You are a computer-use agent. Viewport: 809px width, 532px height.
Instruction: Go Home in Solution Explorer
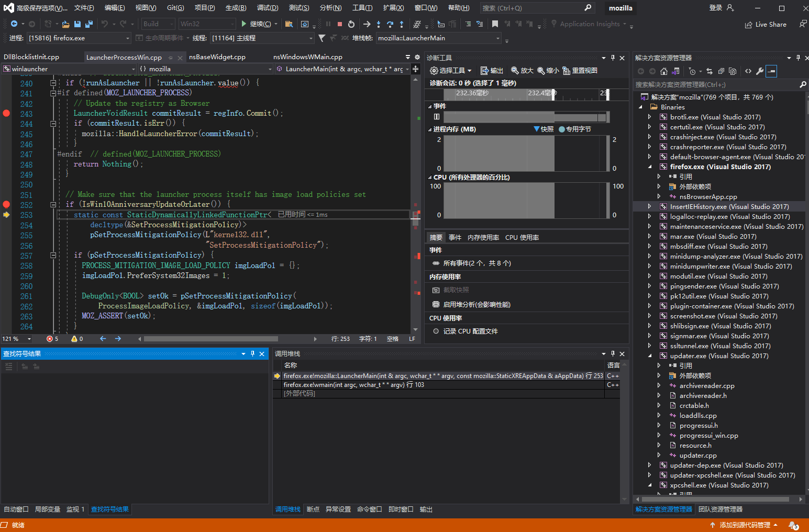point(664,71)
